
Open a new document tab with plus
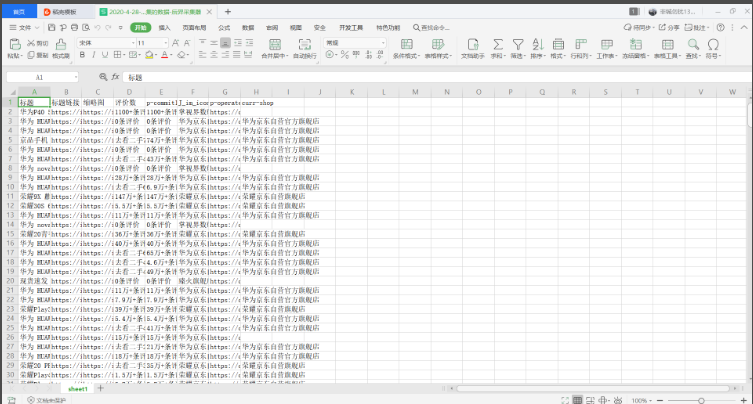[228, 12]
